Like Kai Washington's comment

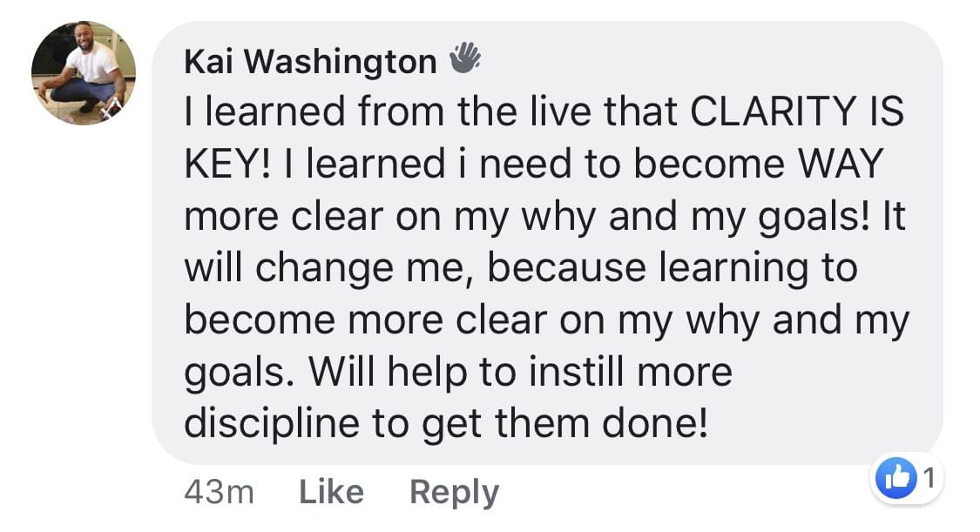331,492
